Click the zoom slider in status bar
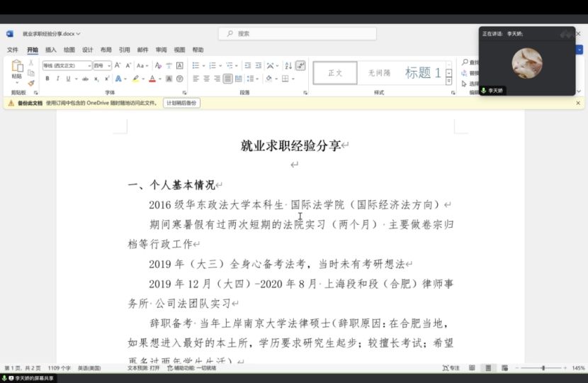 543,368
